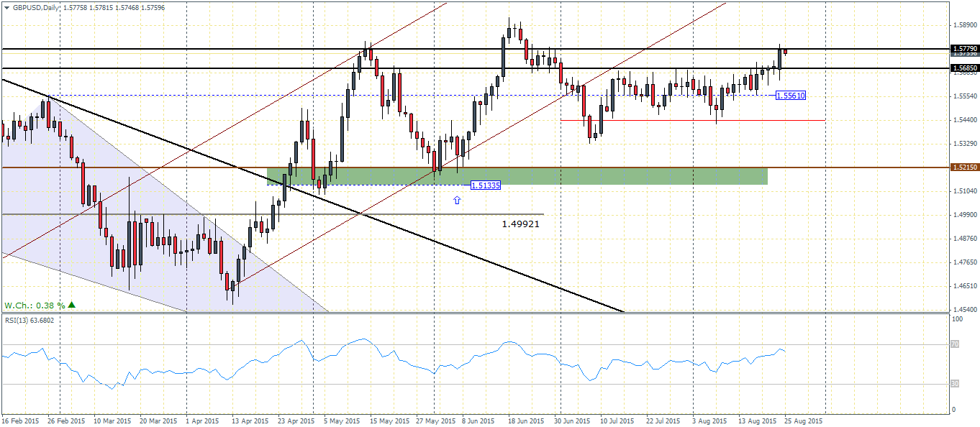Click the 1.55610 blue price tag
This screenshot has height=427, width=980.
pyautogui.click(x=790, y=95)
